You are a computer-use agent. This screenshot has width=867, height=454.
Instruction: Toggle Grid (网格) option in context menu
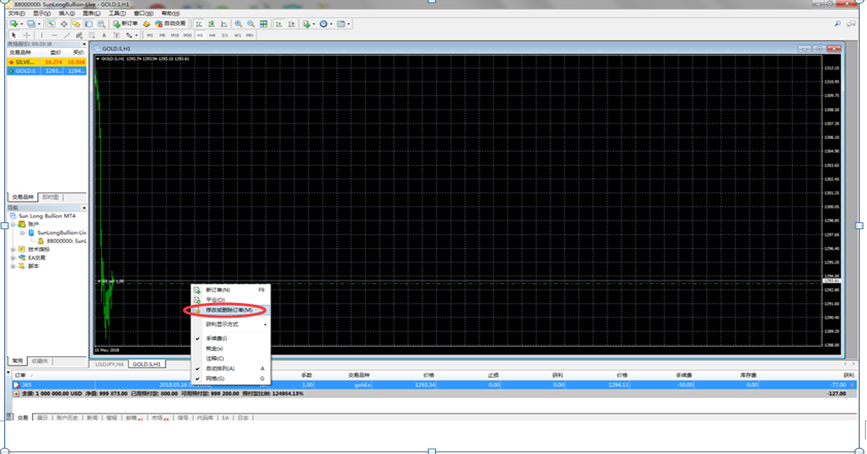point(221,379)
